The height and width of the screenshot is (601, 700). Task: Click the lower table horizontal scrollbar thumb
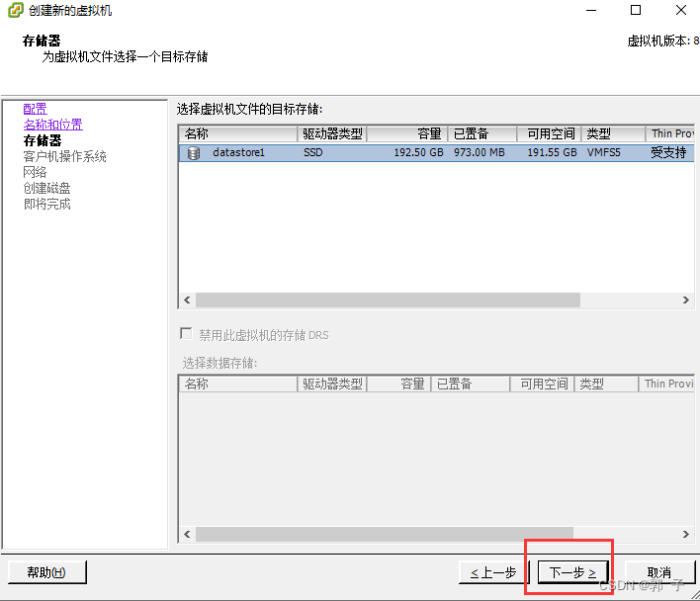[x=385, y=534]
